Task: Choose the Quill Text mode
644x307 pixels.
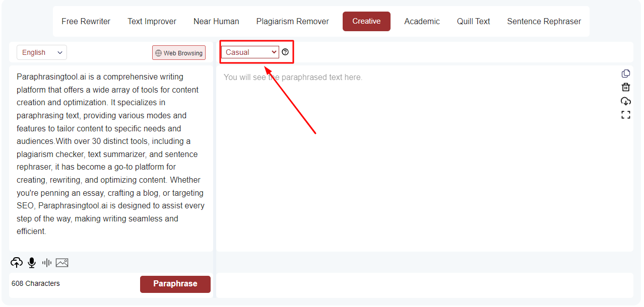Action: click(x=473, y=21)
